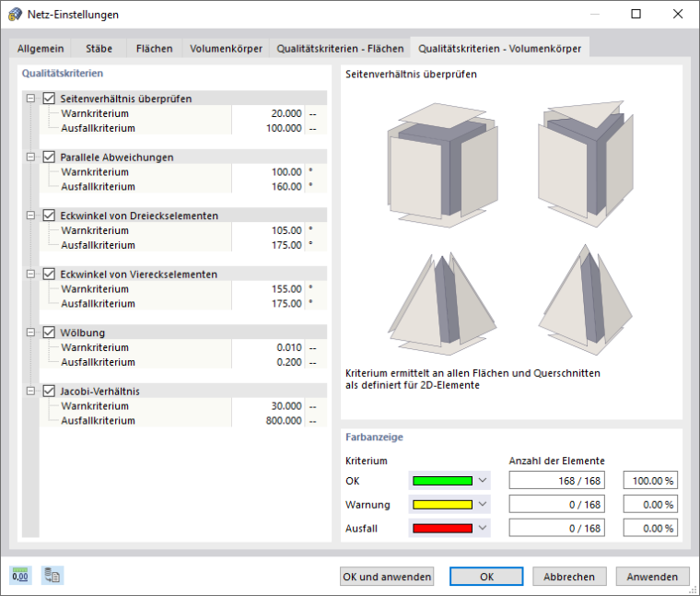Click Warnung element count field 0 / 168
This screenshot has width=700, height=596.
coord(556,504)
